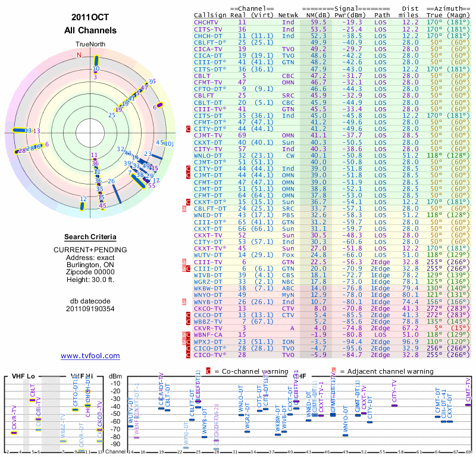Viewport: 476px width, 457px height.
Task: Open the www.tvfool.com link
Action: click(90, 356)
